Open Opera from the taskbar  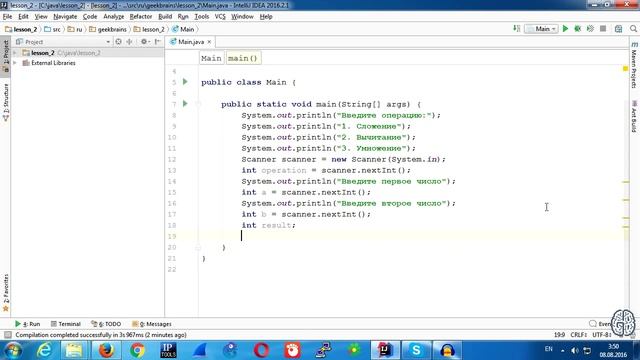(x=262, y=350)
